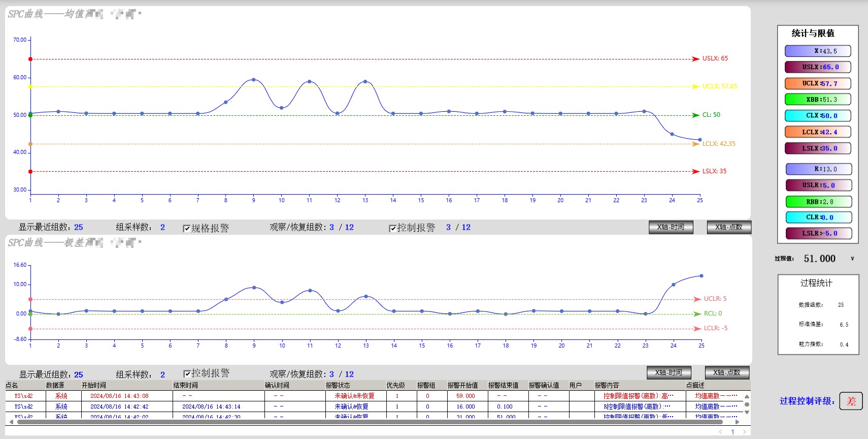The width and height of the screenshot is (868, 439).
Task: Click the green RCL marker on range chart
Action: click(x=30, y=314)
